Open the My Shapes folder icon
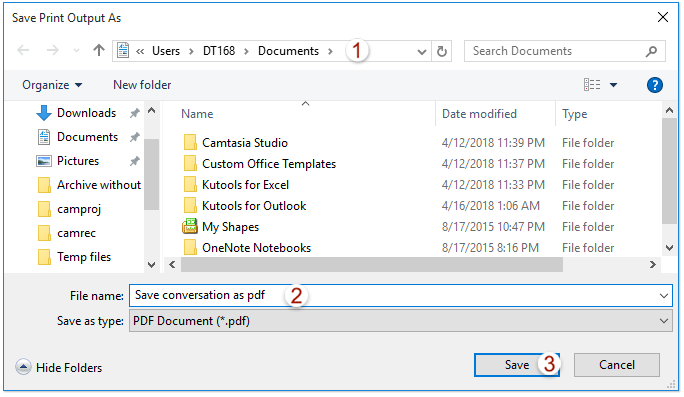The width and height of the screenshot is (684, 397). [190, 226]
